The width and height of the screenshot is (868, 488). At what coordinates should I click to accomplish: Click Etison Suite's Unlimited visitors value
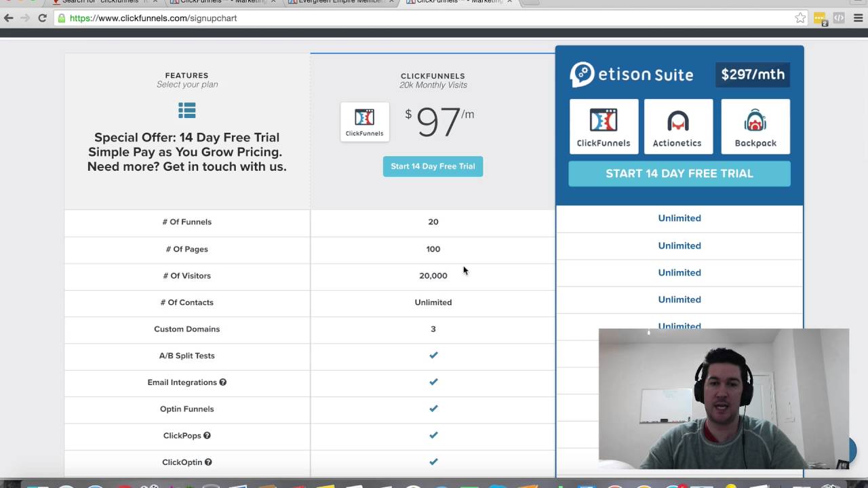pyautogui.click(x=679, y=272)
